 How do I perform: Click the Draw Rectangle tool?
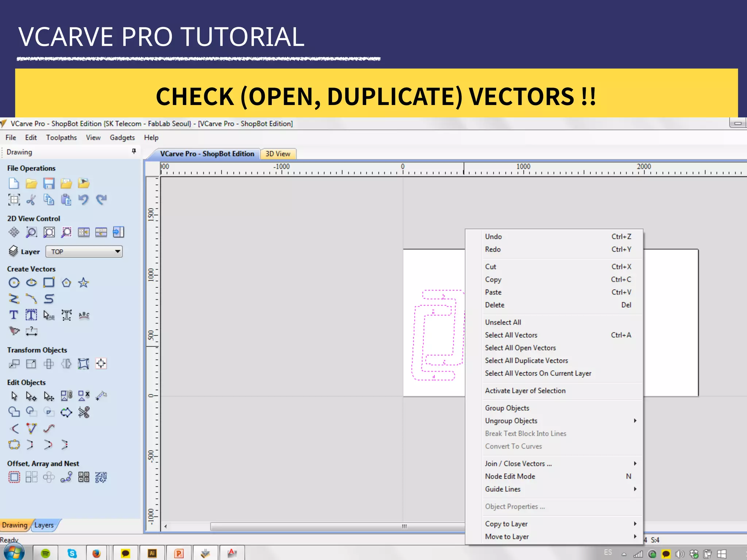point(49,283)
